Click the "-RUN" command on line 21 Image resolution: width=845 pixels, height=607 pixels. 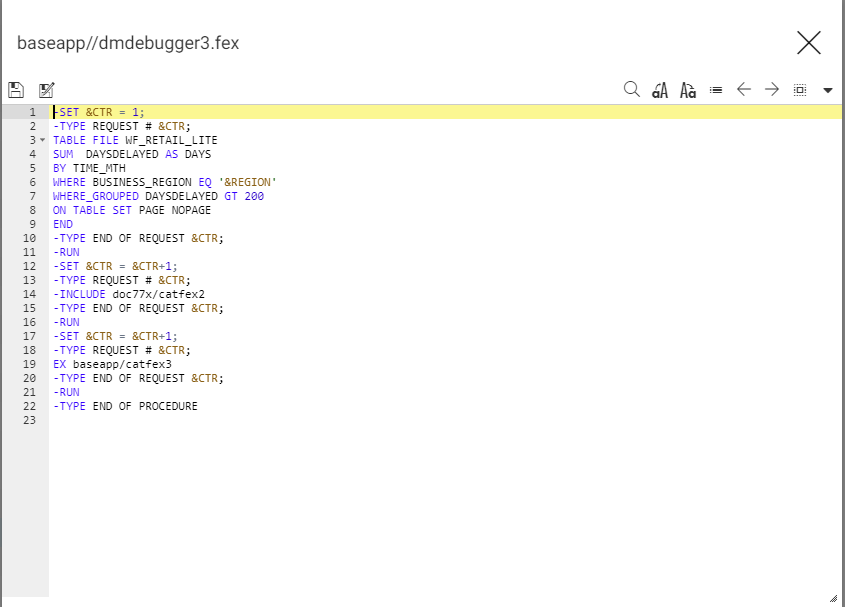click(66, 392)
